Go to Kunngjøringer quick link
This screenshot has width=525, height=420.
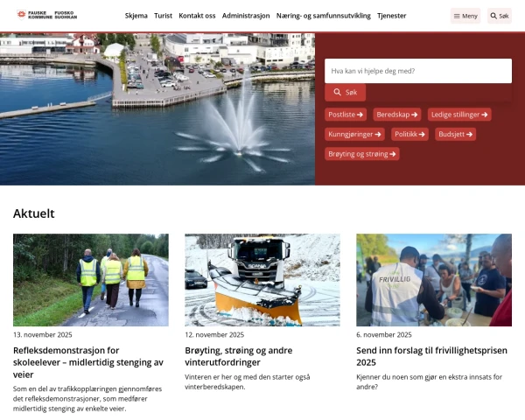[x=354, y=134]
